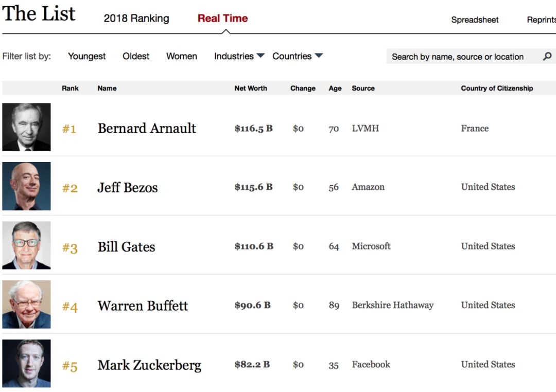Select Warren Buffett's portrait thumbnail
This screenshot has width=556, height=392.
[x=26, y=305]
